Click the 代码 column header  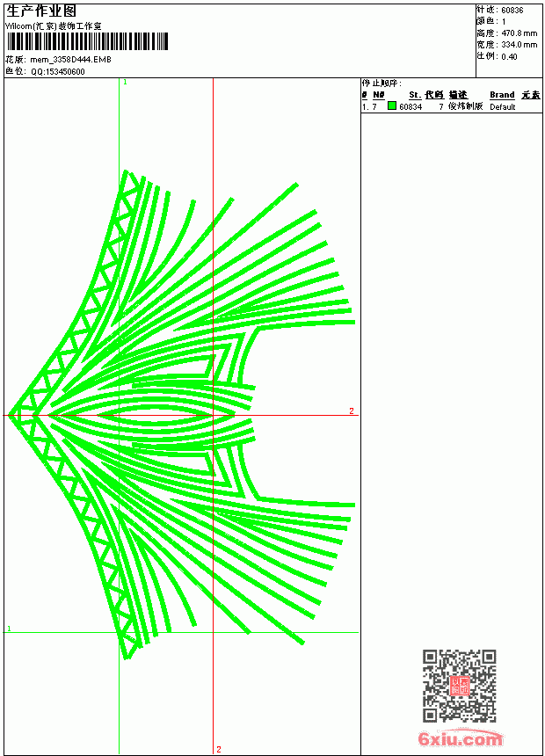[434, 95]
